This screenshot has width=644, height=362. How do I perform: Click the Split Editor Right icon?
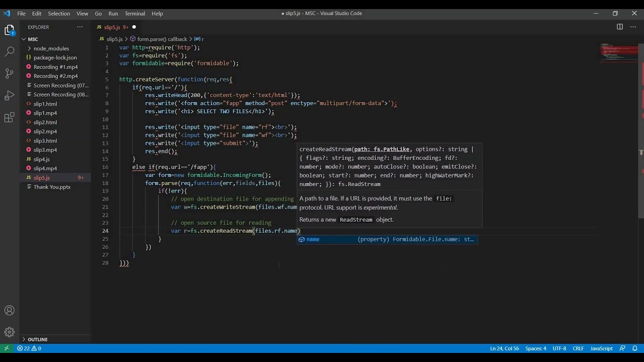tap(620, 27)
